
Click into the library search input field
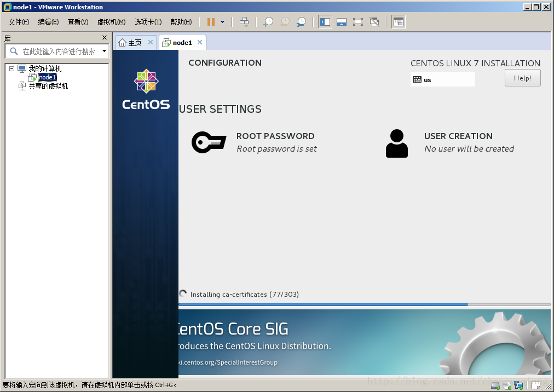[x=56, y=51]
